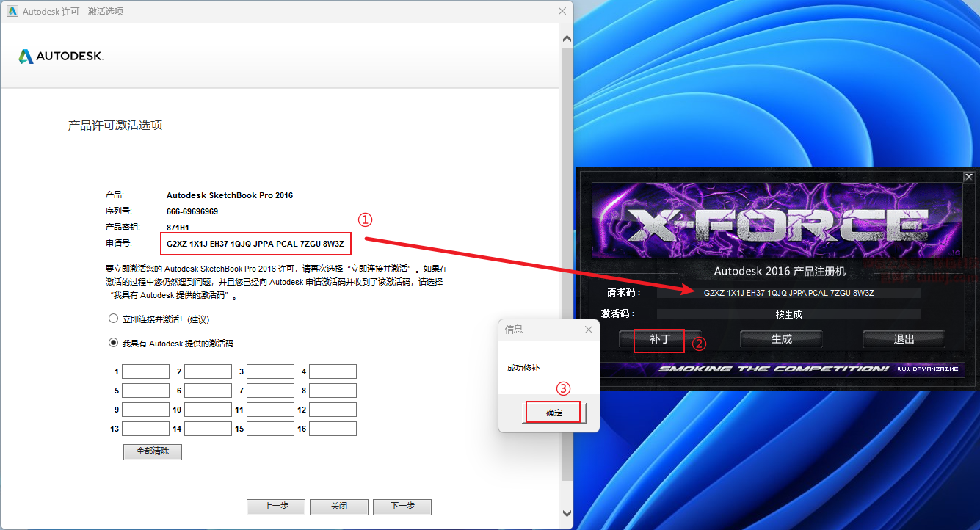Click activation code input box 1
The image size is (980, 530).
[145, 371]
